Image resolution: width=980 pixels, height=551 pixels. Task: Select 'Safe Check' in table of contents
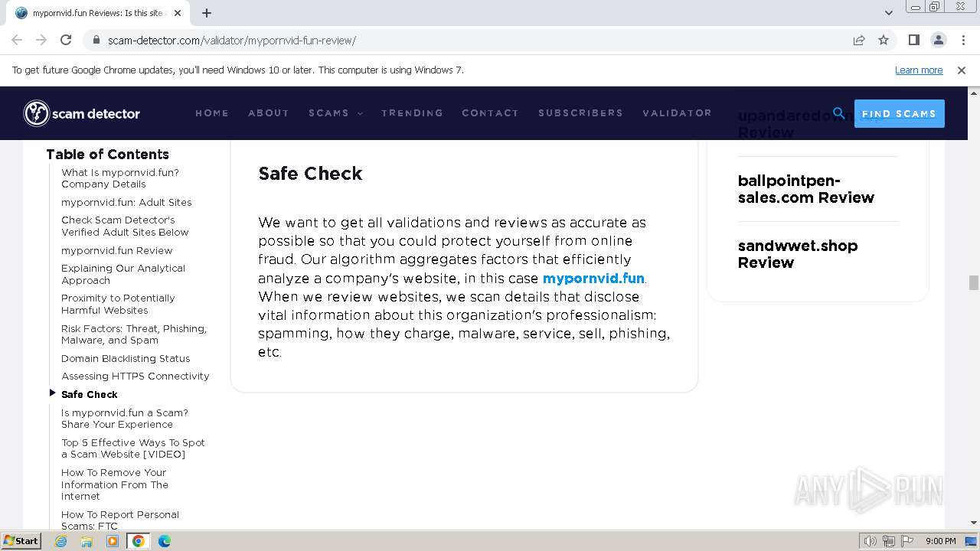point(90,394)
